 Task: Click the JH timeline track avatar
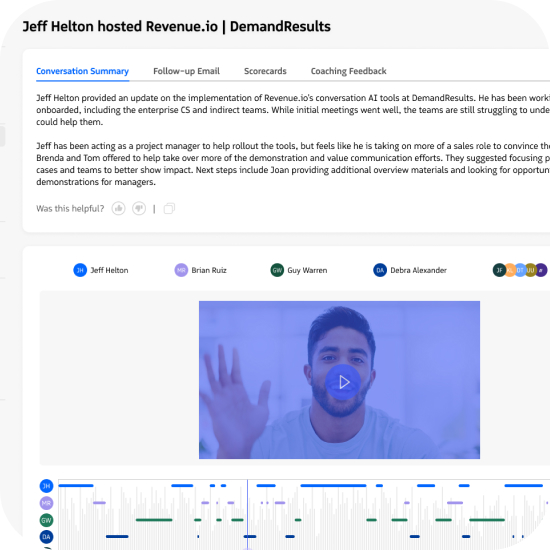pyautogui.click(x=46, y=486)
